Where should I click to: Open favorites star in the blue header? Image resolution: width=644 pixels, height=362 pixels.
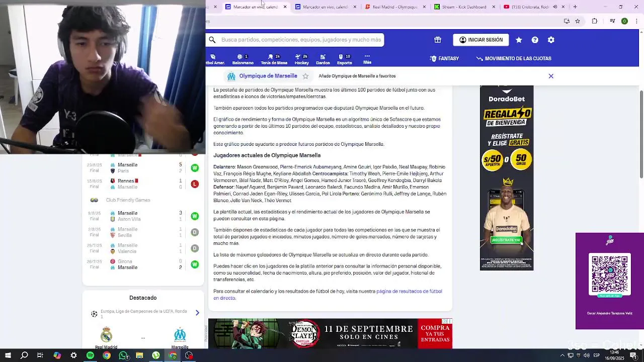pyautogui.click(x=519, y=40)
